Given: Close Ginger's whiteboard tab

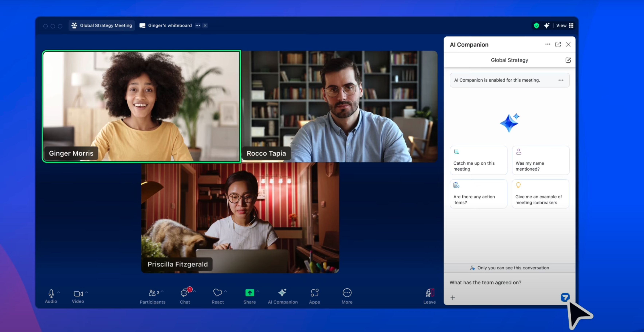Looking at the screenshot, I should coord(205,26).
